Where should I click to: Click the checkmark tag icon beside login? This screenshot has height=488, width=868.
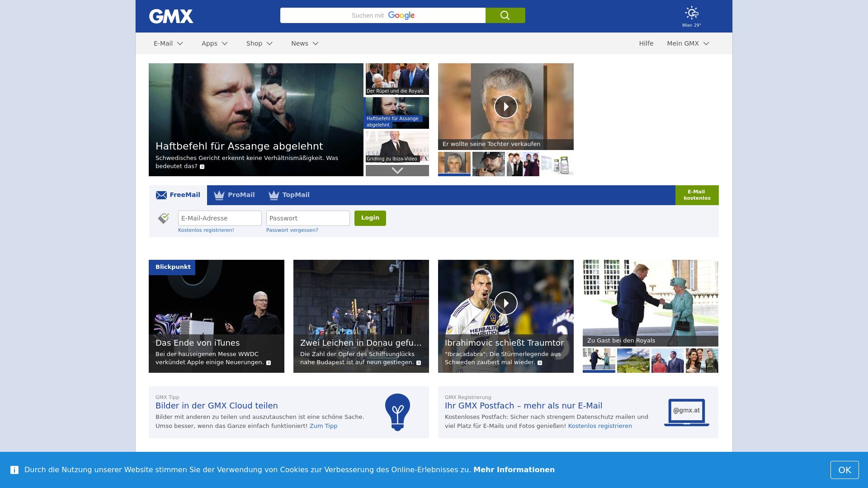pyautogui.click(x=164, y=218)
